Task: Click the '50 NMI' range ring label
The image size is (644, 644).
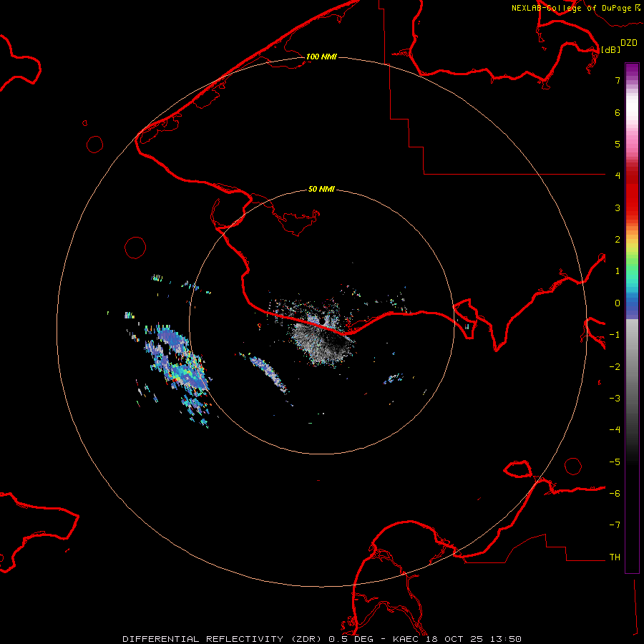Action: click(x=321, y=190)
